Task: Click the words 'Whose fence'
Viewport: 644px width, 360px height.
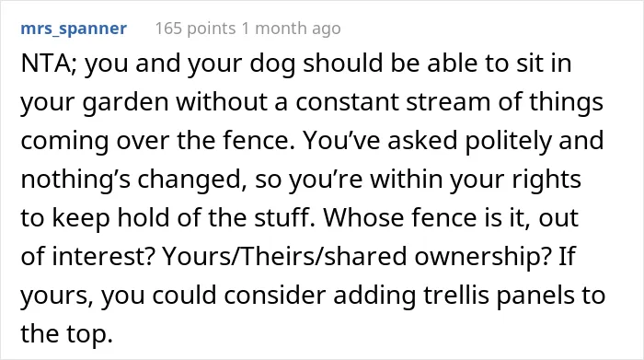Action: [x=400, y=218]
